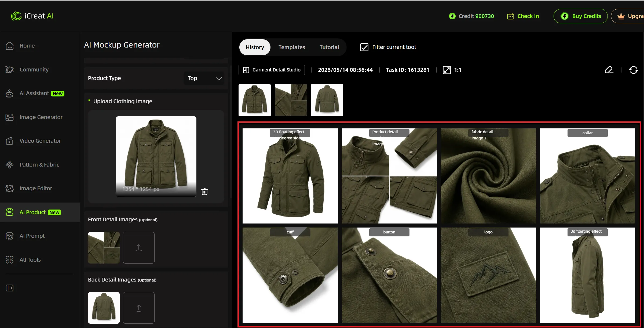Viewport: 644px width, 328px height.
Task: Collapse the sidebar with the panel icon
Action: click(10, 288)
